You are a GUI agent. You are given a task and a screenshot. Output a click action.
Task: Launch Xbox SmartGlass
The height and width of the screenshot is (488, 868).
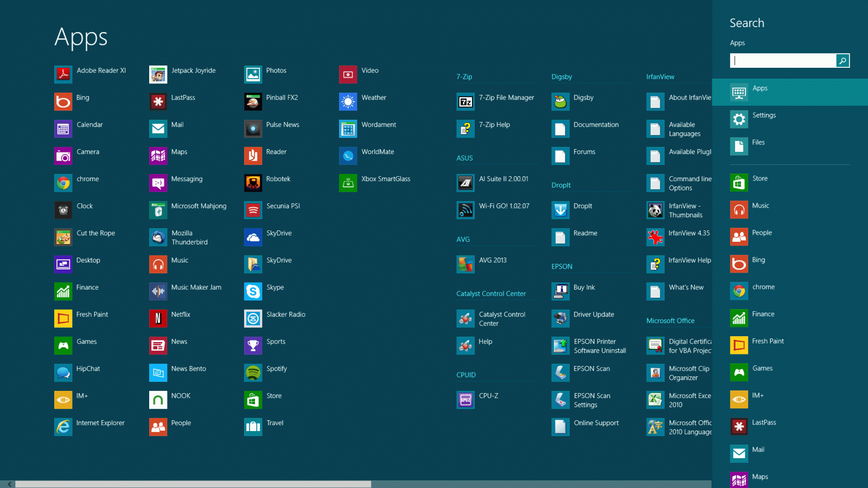click(x=386, y=183)
